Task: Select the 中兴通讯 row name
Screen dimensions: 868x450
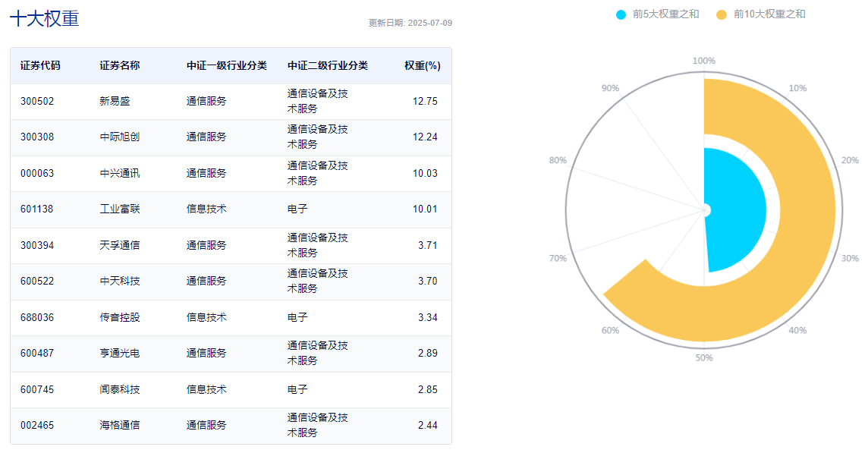Action: point(120,173)
